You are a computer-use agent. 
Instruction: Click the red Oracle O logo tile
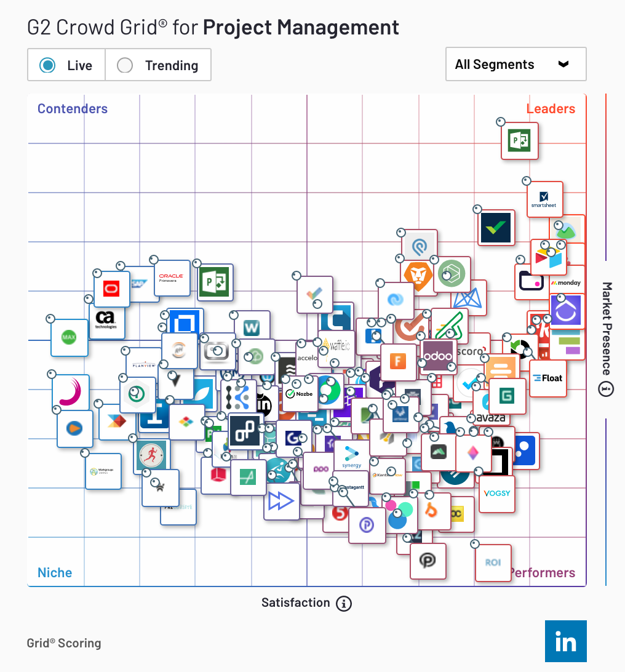pos(111,289)
